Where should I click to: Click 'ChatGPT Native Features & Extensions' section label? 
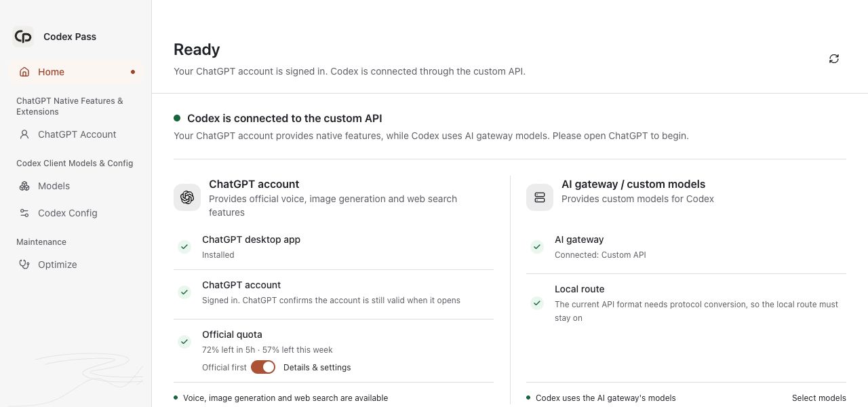(70, 106)
